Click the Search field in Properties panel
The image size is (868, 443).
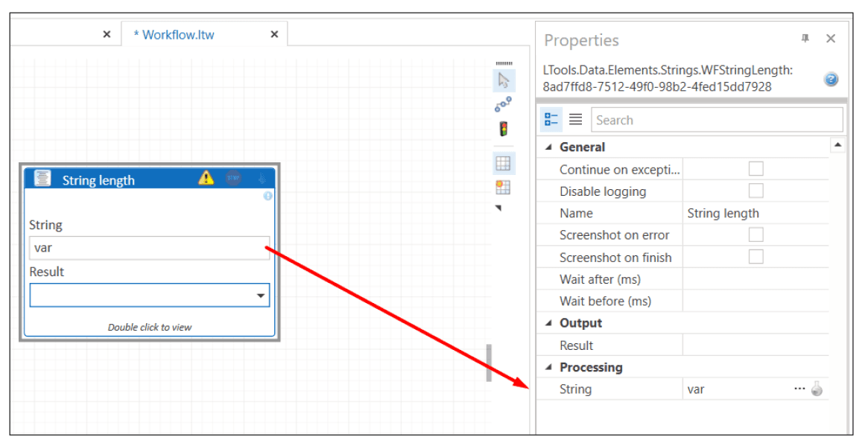coord(717,120)
